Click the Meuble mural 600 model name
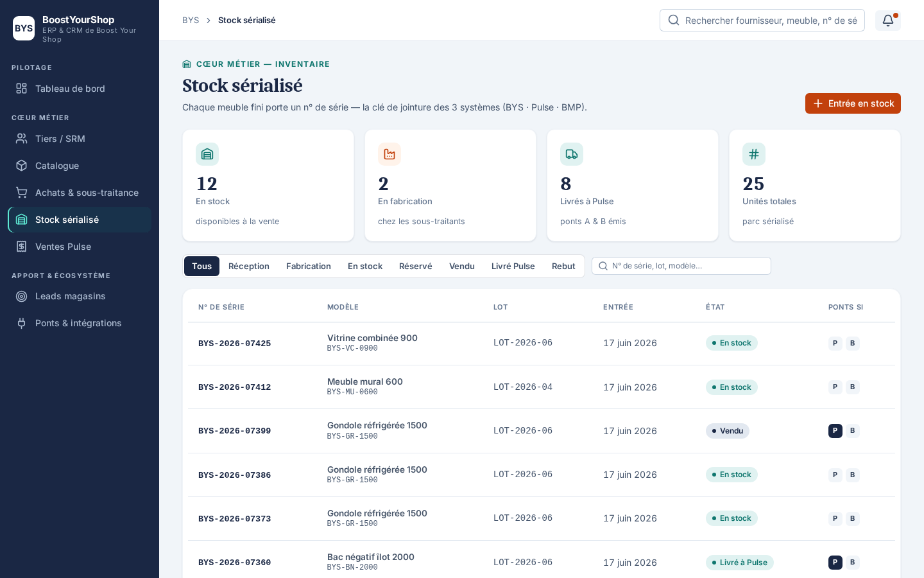 [x=365, y=381]
